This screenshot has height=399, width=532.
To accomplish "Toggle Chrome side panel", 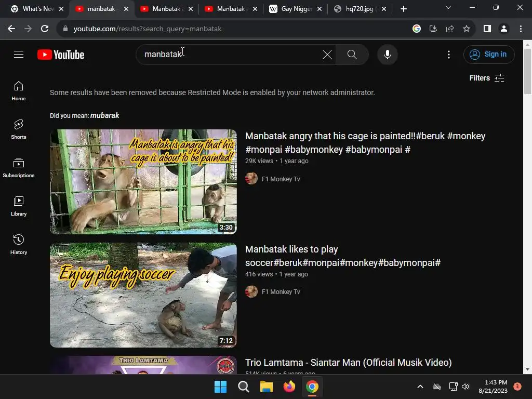I will (487, 29).
